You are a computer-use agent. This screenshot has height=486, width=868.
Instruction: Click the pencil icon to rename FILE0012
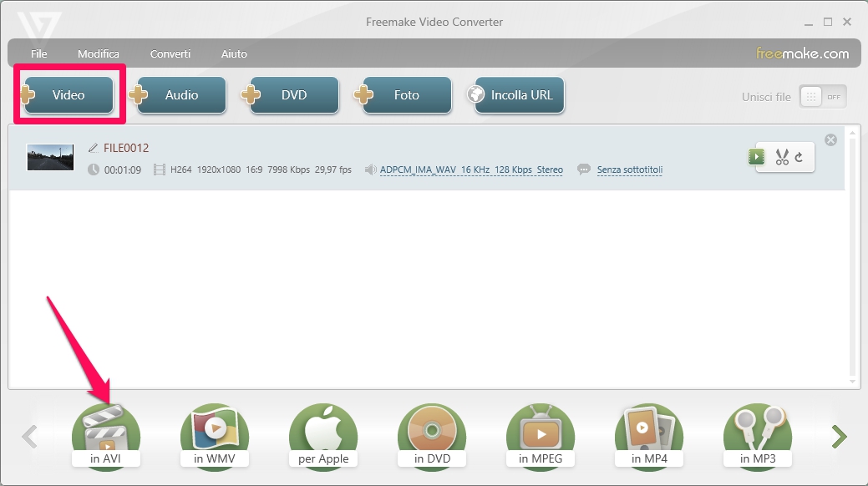tap(93, 148)
